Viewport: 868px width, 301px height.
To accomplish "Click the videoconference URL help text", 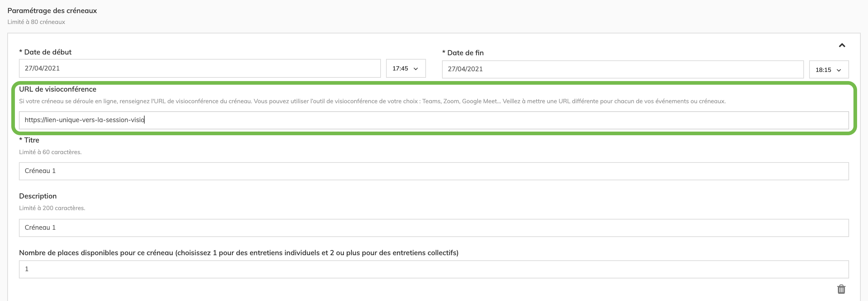I will coord(372,101).
